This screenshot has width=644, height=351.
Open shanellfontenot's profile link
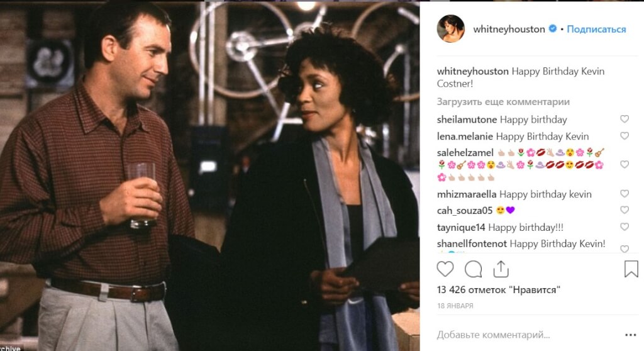point(472,243)
